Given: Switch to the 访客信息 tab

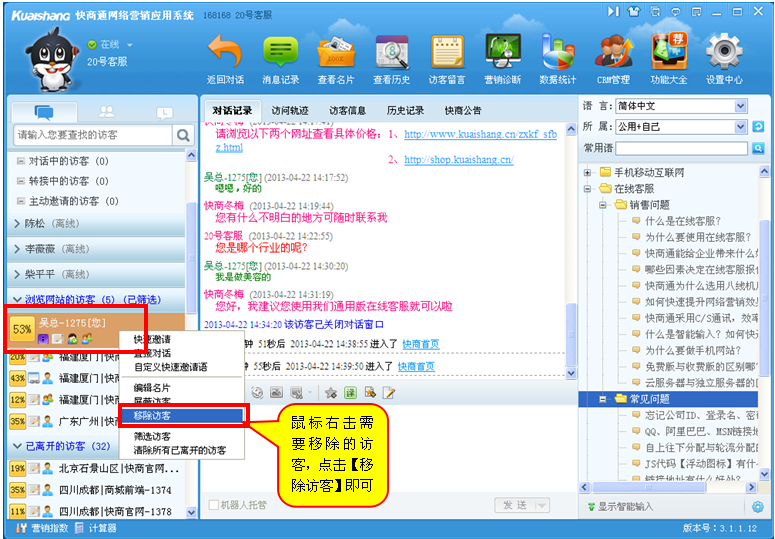Looking at the screenshot, I should (x=347, y=111).
